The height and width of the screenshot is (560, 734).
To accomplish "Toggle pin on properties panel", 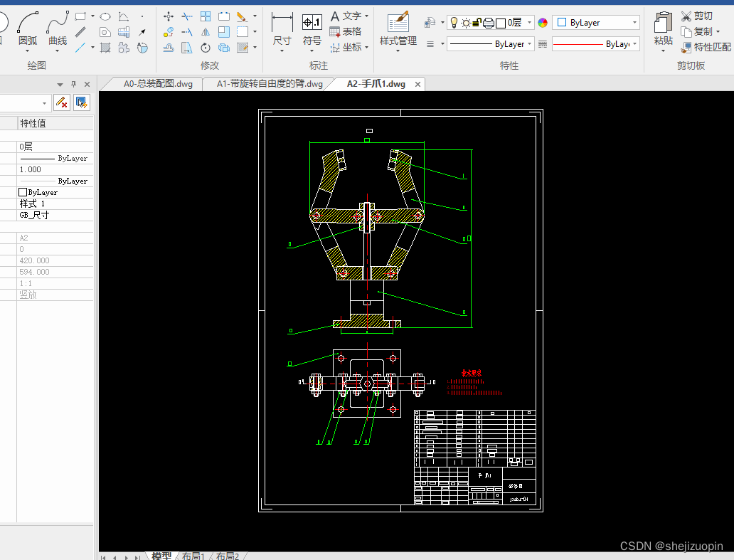I will [73, 84].
